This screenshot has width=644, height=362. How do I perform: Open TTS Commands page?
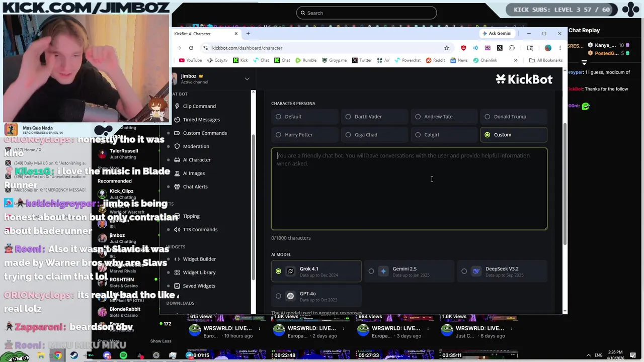click(x=200, y=229)
